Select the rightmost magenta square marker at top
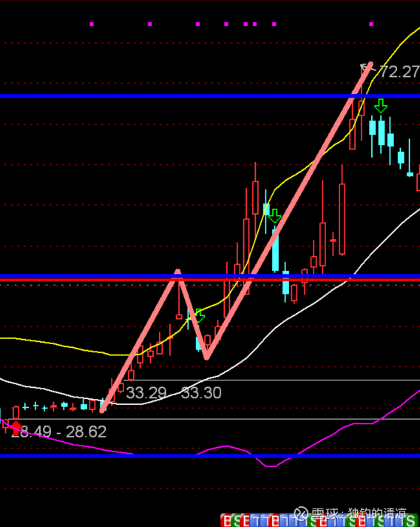Screen dimensions: 420x527 [371, 24]
